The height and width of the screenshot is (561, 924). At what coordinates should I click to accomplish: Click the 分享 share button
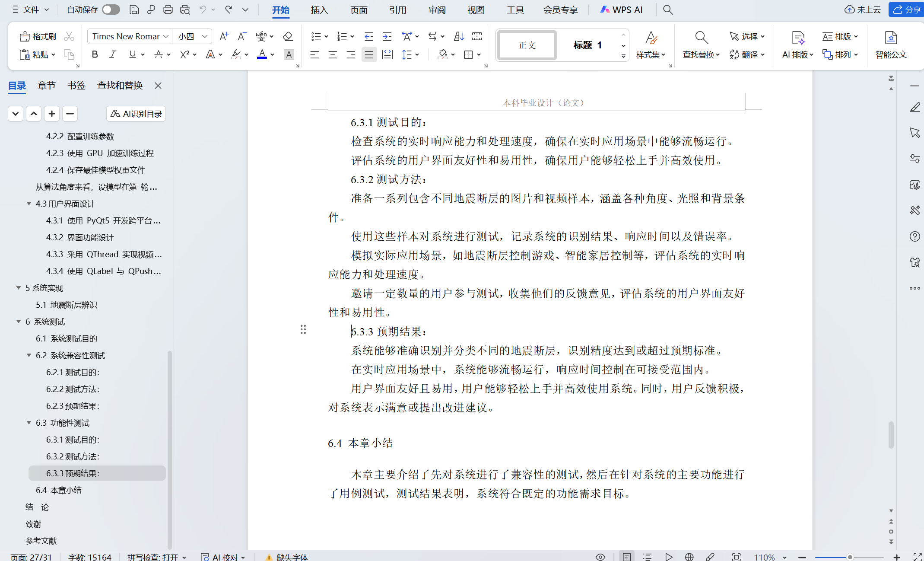click(906, 10)
